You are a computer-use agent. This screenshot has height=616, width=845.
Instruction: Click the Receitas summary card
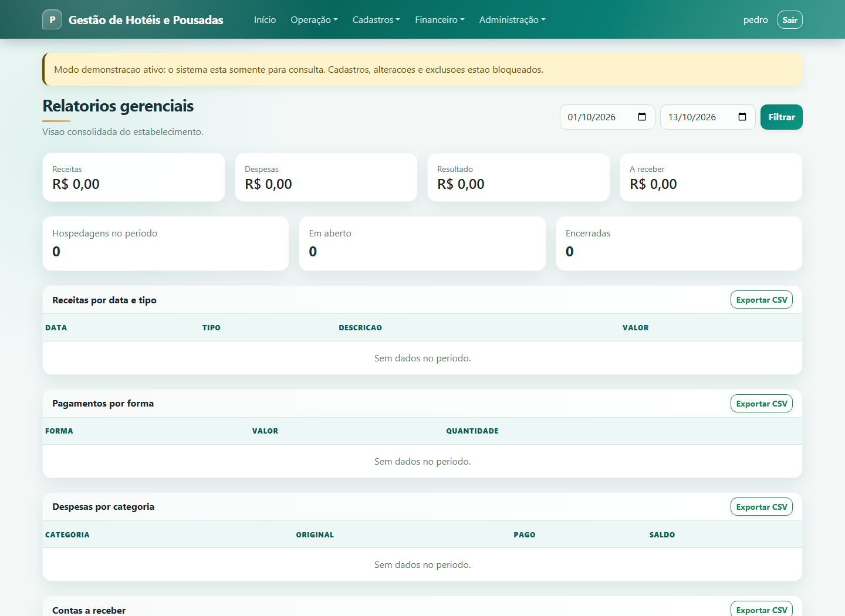pos(134,177)
